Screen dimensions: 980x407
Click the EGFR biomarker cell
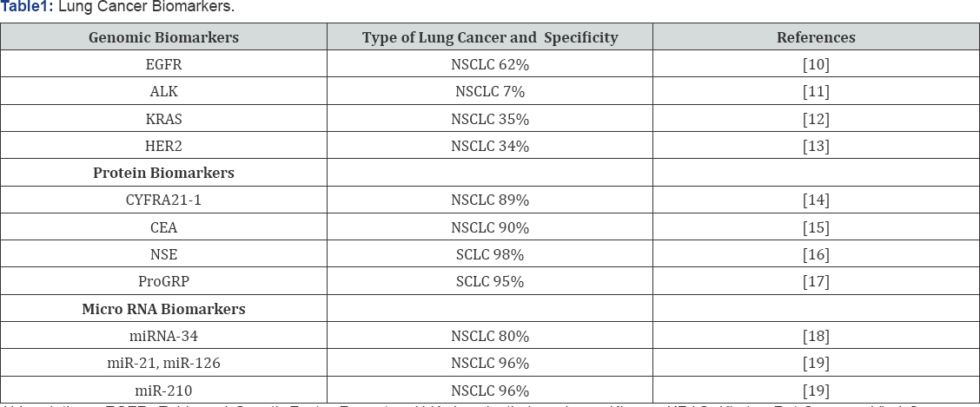tap(163, 64)
